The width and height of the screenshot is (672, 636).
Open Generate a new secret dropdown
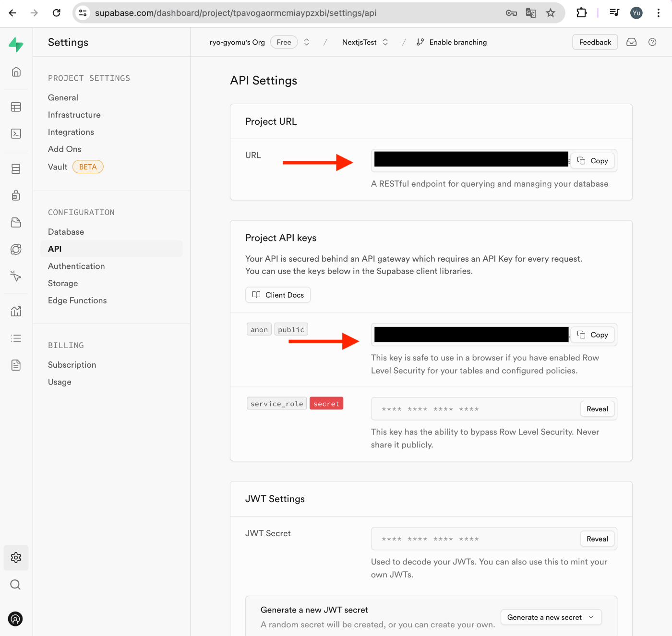pyautogui.click(x=551, y=617)
